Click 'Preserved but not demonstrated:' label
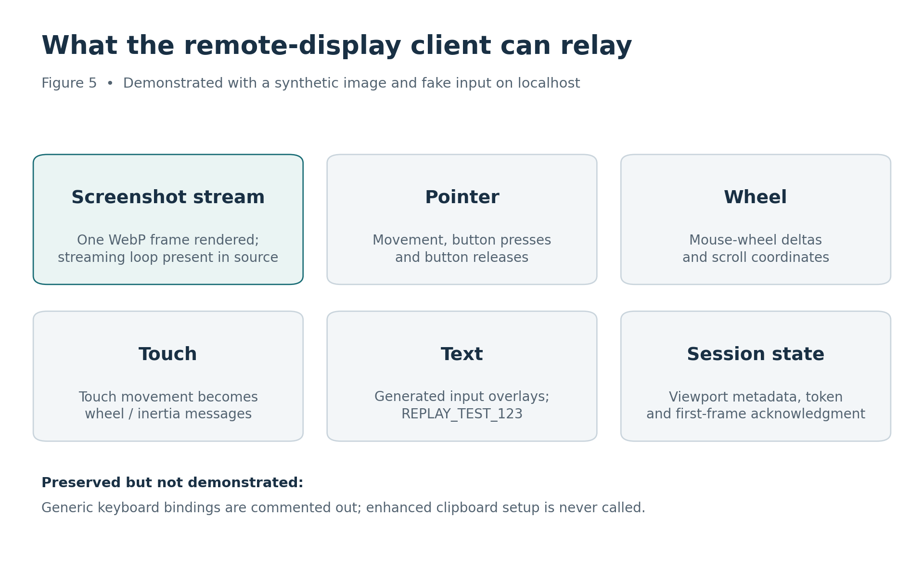The width and height of the screenshot is (924, 570). click(x=172, y=483)
